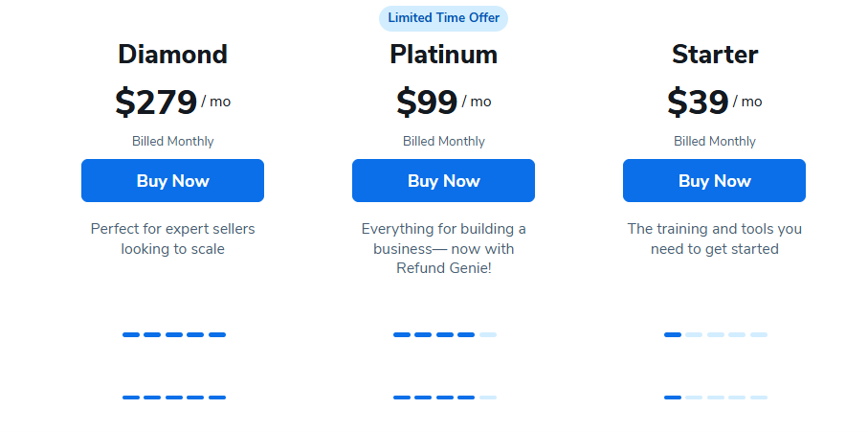Select the Starter plan heading

coord(714,55)
